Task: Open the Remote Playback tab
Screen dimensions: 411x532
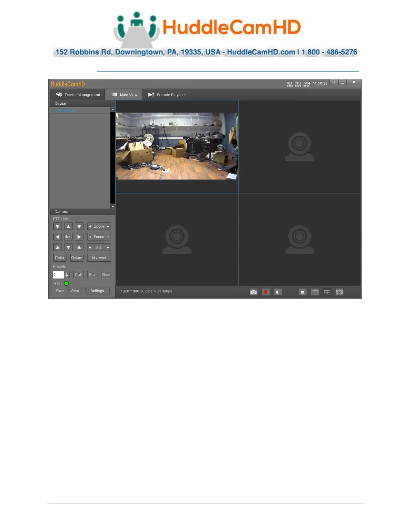Action: (167, 95)
